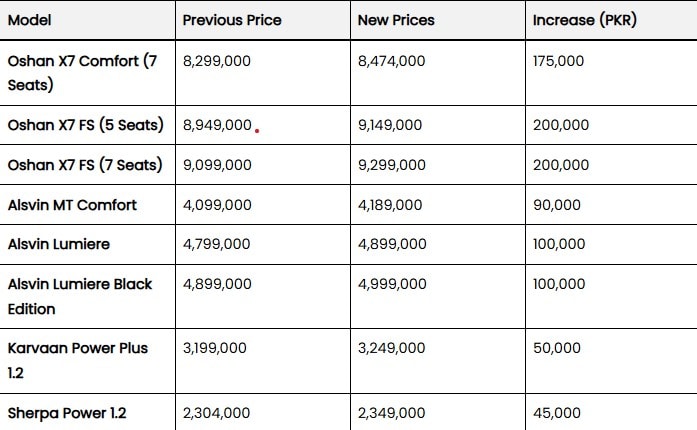The image size is (697, 430).
Task: Click the Increase (PKR) column header
Action: 585,20
